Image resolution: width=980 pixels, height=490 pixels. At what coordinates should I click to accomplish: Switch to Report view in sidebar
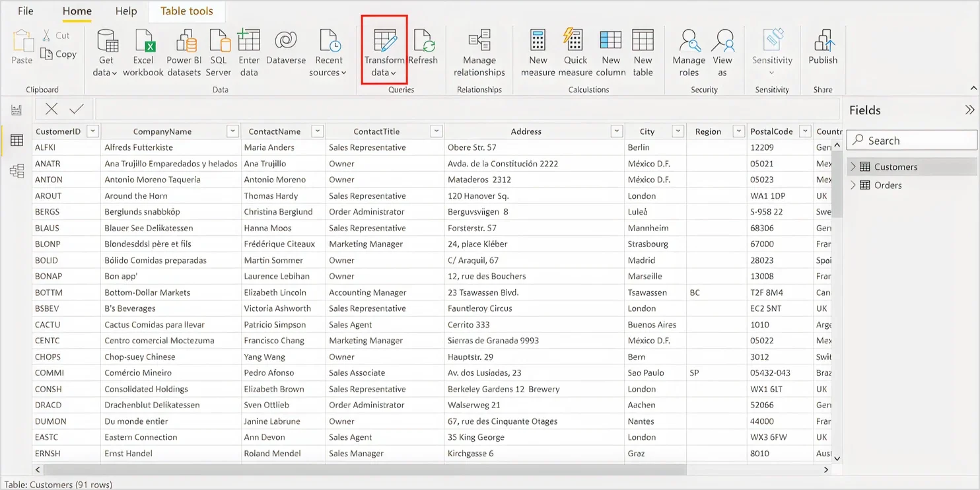pos(17,110)
